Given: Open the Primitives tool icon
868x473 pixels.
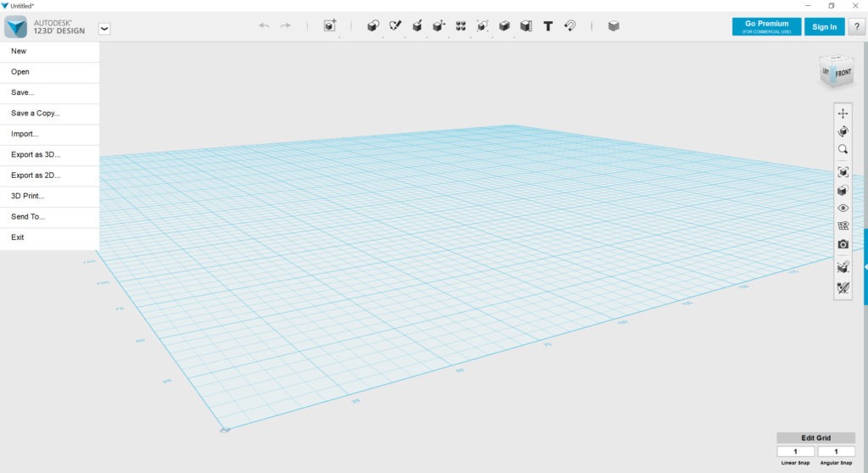Looking at the screenshot, I should point(372,26).
